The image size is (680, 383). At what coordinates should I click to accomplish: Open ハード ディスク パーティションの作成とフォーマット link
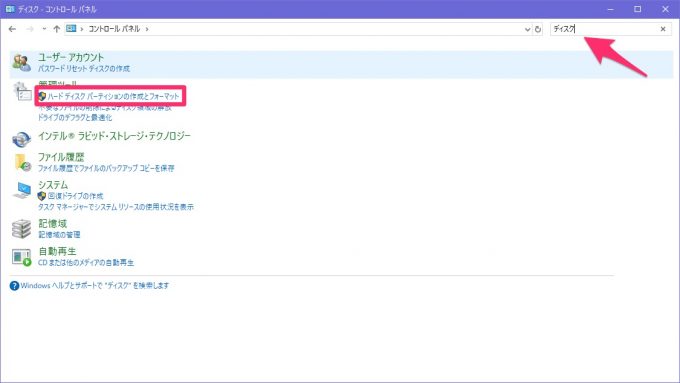click(113, 96)
